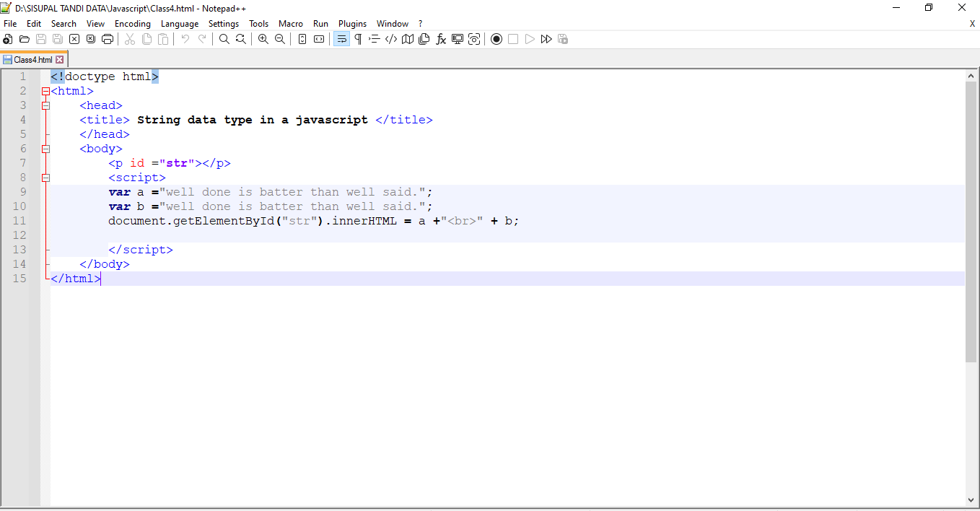Toggle the Word Wrap toolbar button
The height and width of the screenshot is (511, 980).
pyautogui.click(x=341, y=39)
